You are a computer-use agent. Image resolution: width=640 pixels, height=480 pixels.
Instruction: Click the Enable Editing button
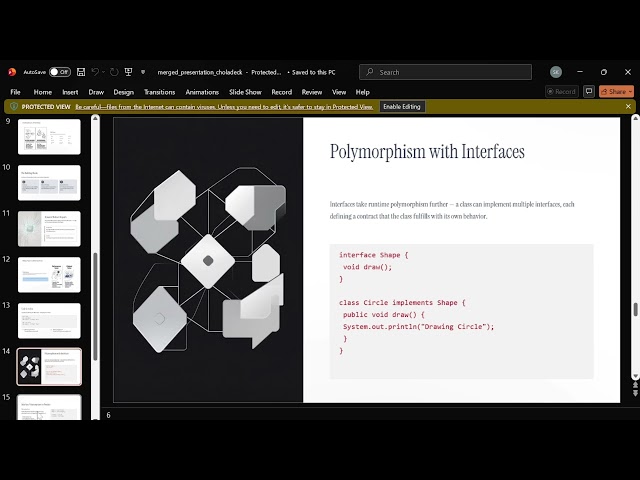tap(402, 107)
